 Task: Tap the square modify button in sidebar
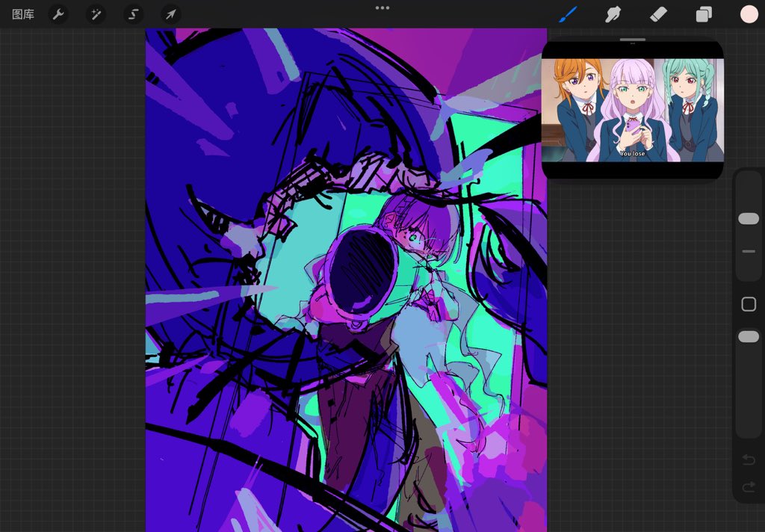(749, 304)
